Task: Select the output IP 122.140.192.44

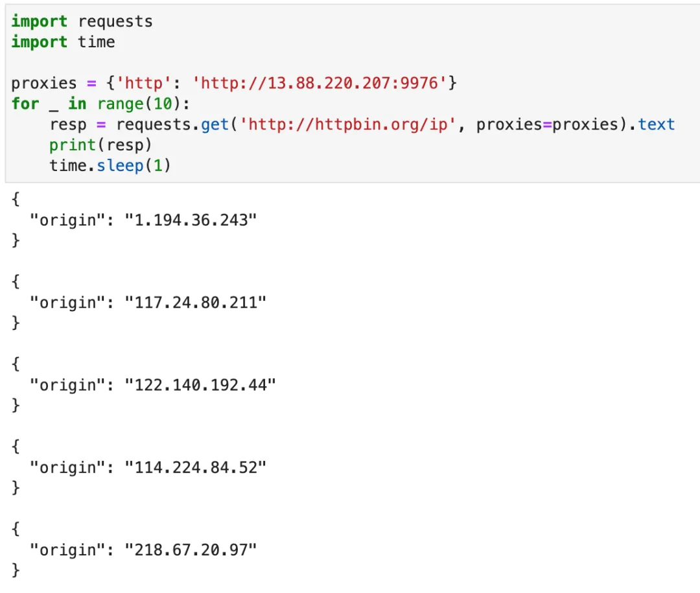Action: 200,385
